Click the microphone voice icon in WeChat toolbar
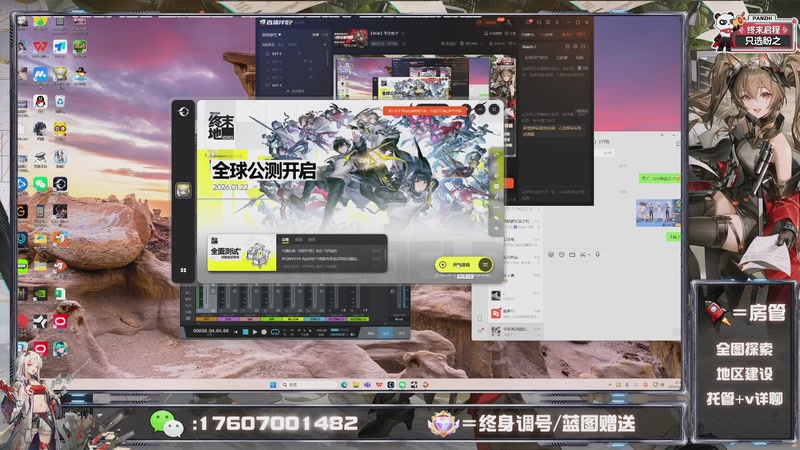The width and height of the screenshot is (800, 450). (x=597, y=254)
